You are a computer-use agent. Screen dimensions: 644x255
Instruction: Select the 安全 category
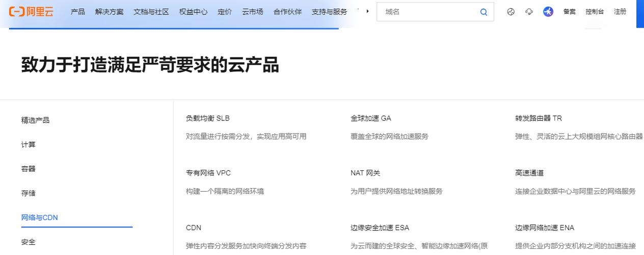pos(29,242)
